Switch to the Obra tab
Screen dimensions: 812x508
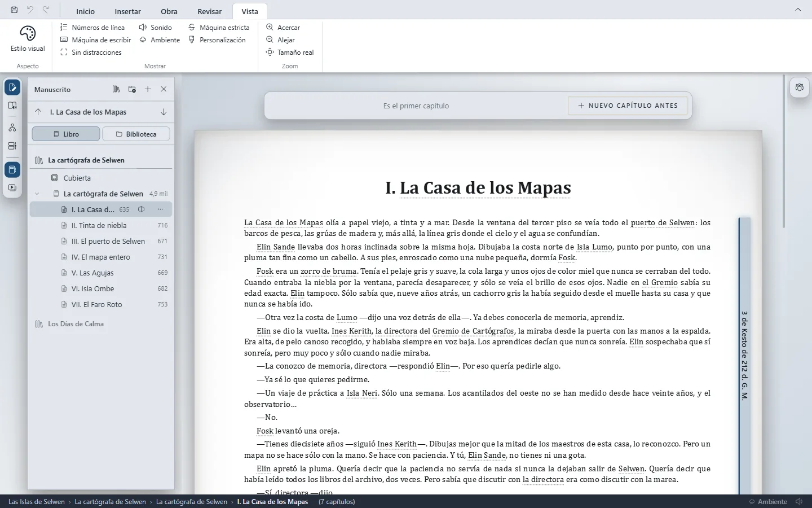[x=169, y=11]
